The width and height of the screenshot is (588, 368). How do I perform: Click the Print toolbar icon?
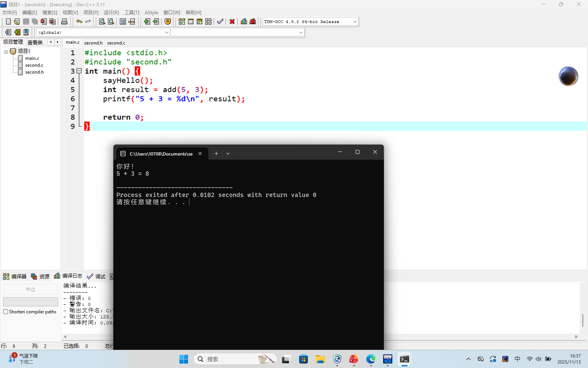point(64,22)
